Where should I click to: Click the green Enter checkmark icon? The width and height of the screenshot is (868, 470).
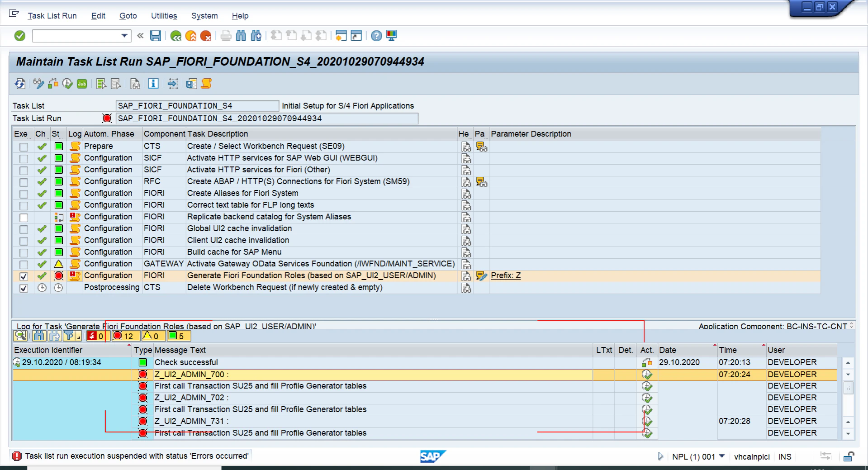20,36
